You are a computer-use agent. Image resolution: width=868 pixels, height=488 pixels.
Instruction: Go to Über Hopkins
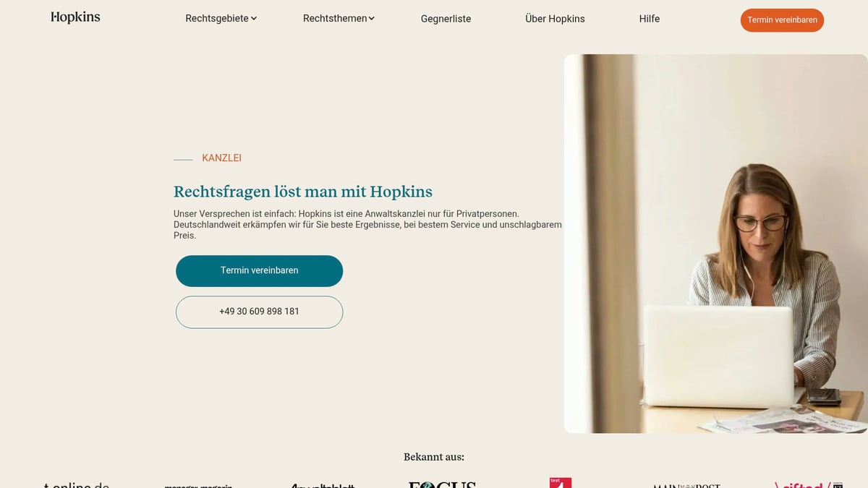tap(555, 19)
